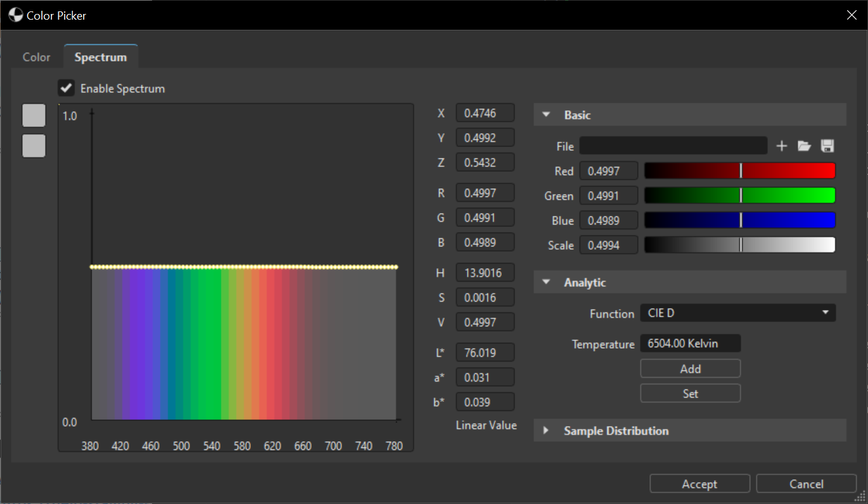868x504 pixels.
Task: Click the X value field 0.4746
Action: (x=485, y=113)
